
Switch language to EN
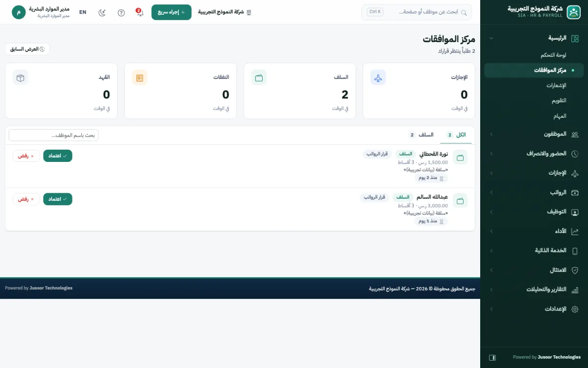[83, 12]
